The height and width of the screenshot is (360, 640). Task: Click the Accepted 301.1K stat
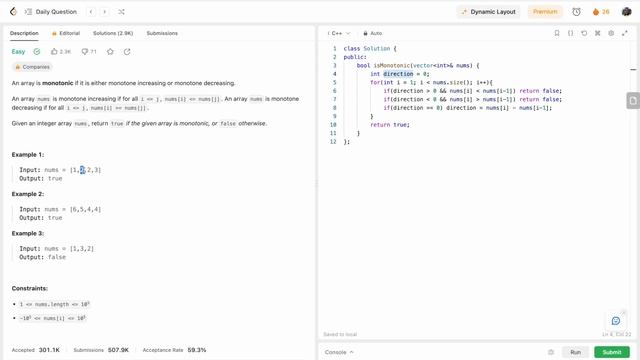pyautogui.click(x=36, y=350)
